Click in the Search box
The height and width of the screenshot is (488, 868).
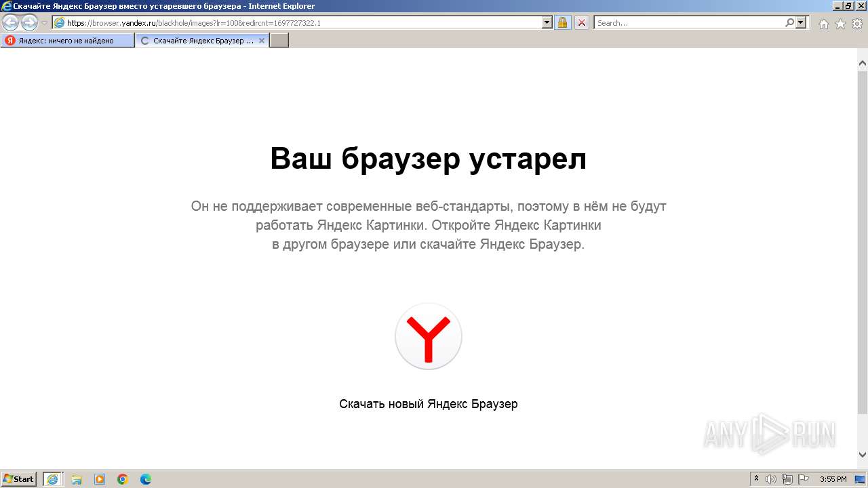689,22
